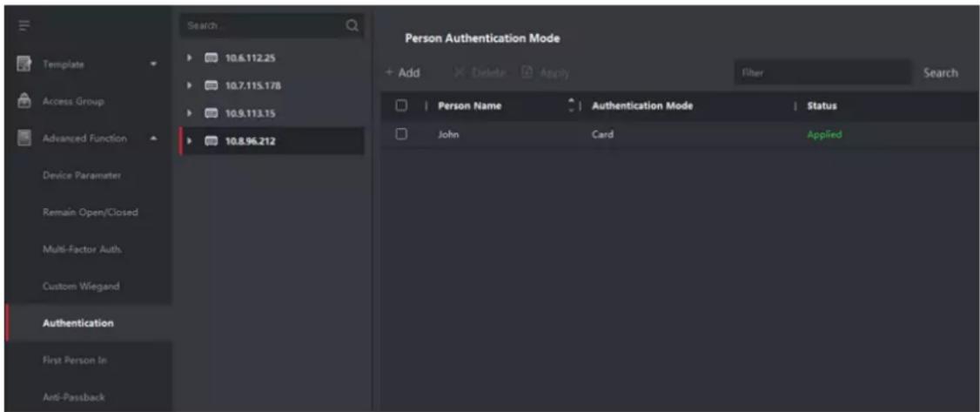The width and height of the screenshot is (980, 412).
Task: Click the Status column header
Action: [822, 106]
